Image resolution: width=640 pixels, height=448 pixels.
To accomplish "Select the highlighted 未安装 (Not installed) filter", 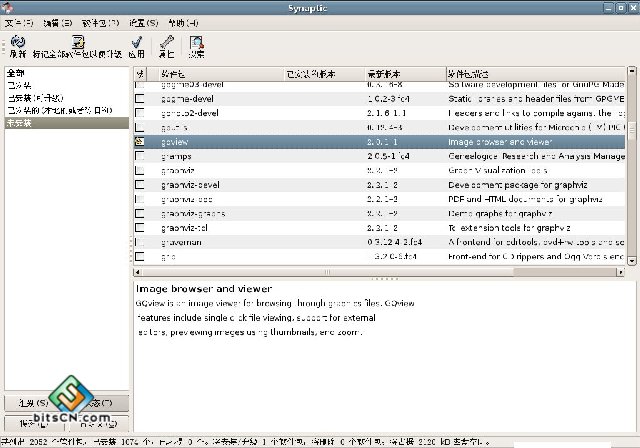I will (67, 123).
